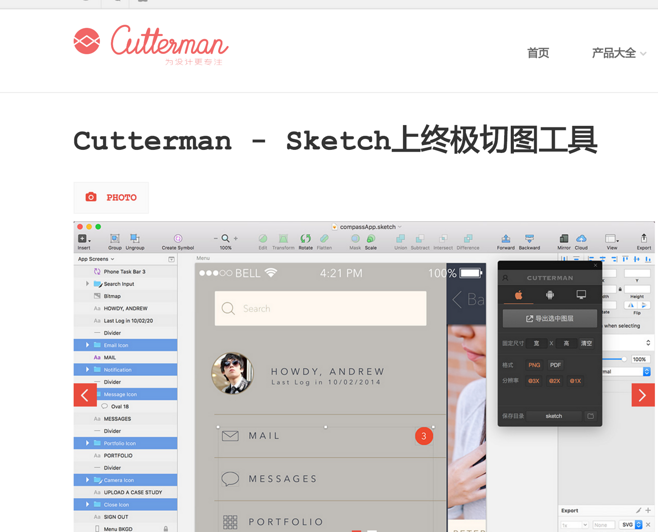
Task: Click the Cloud upload icon
Action: (x=581, y=239)
